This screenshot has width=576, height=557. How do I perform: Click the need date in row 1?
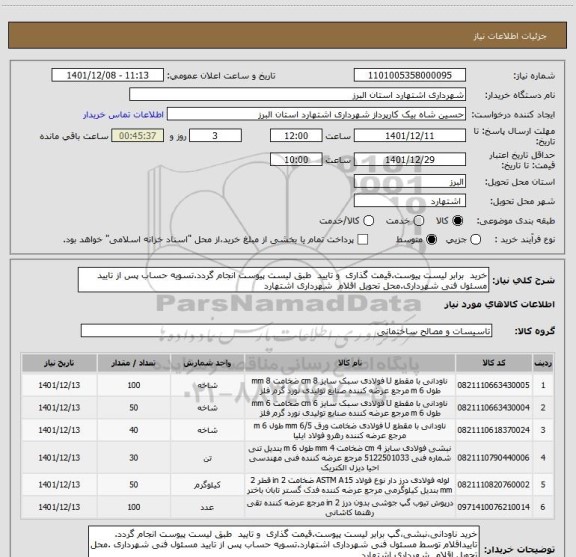click(x=59, y=385)
